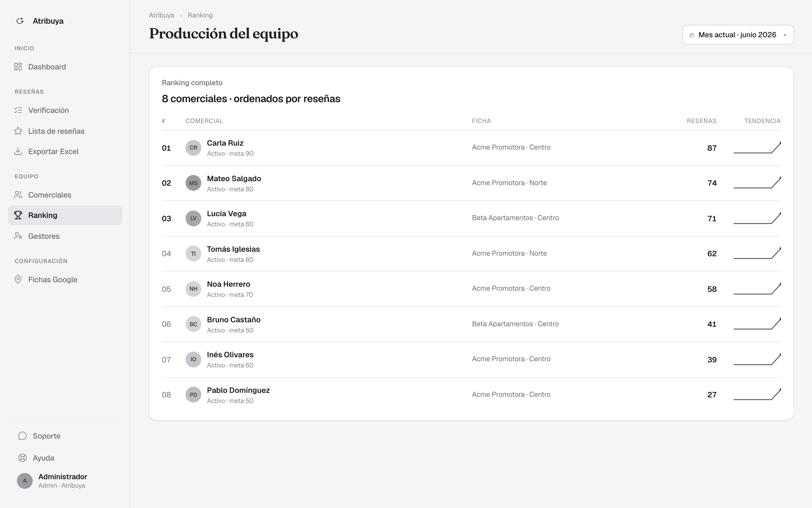Click the caret arrow of period selector

tap(785, 35)
